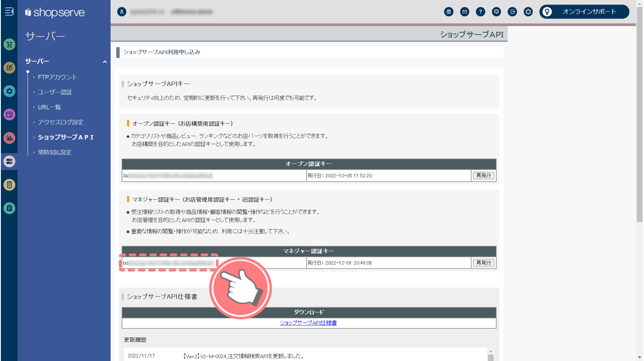The height and width of the screenshot is (361, 644).
Task: Reissue the オープン認証キー with 再発行
Action: [x=484, y=176]
